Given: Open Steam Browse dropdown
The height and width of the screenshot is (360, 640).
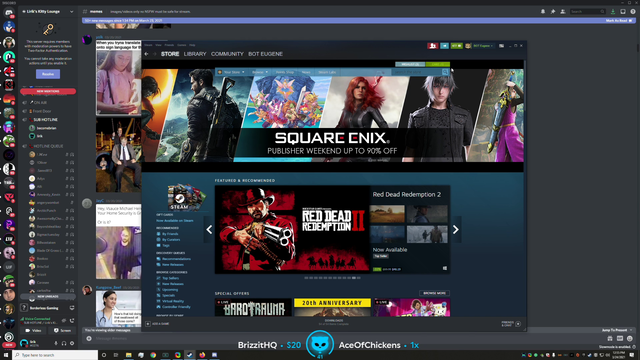Looking at the screenshot, I should tap(260, 72).
